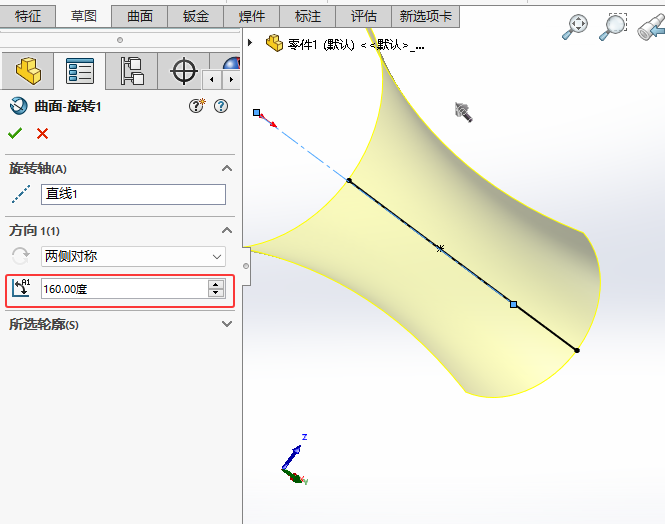Open the ConfigurationManager tab icon

(132, 71)
